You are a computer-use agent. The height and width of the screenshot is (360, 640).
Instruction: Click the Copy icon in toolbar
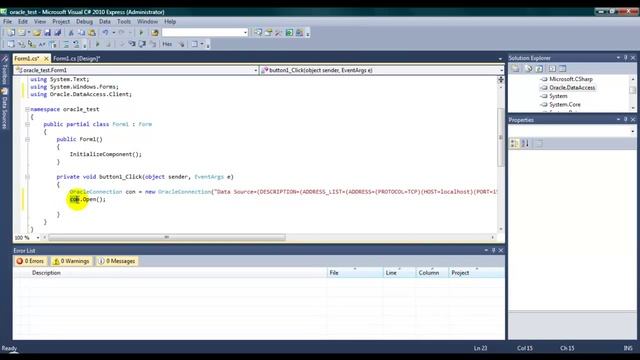(x=82, y=33)
